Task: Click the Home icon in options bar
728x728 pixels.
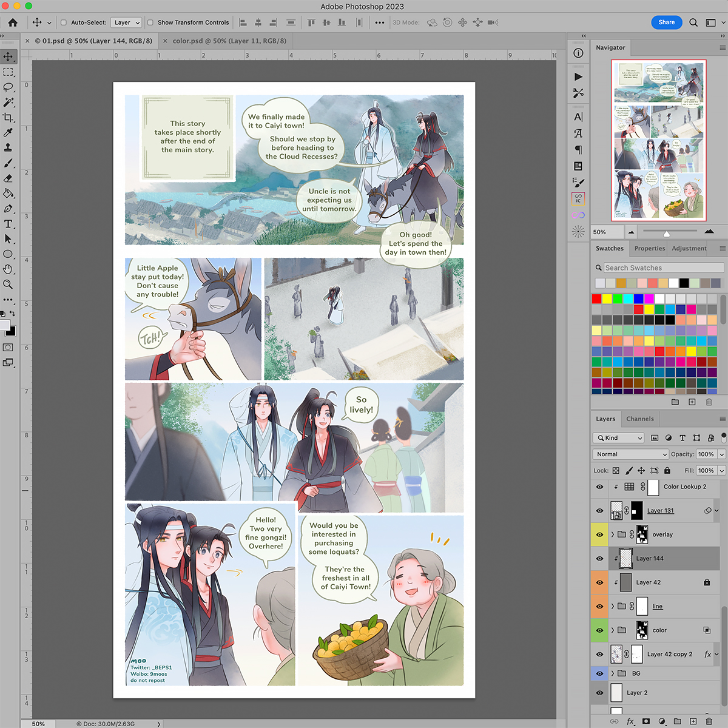Action: click(x=13, y=22)
